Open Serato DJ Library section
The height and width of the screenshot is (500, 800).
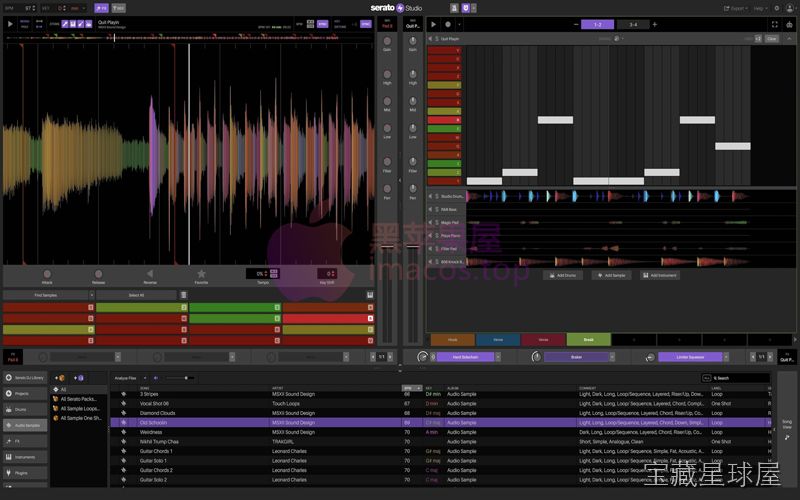25,378
